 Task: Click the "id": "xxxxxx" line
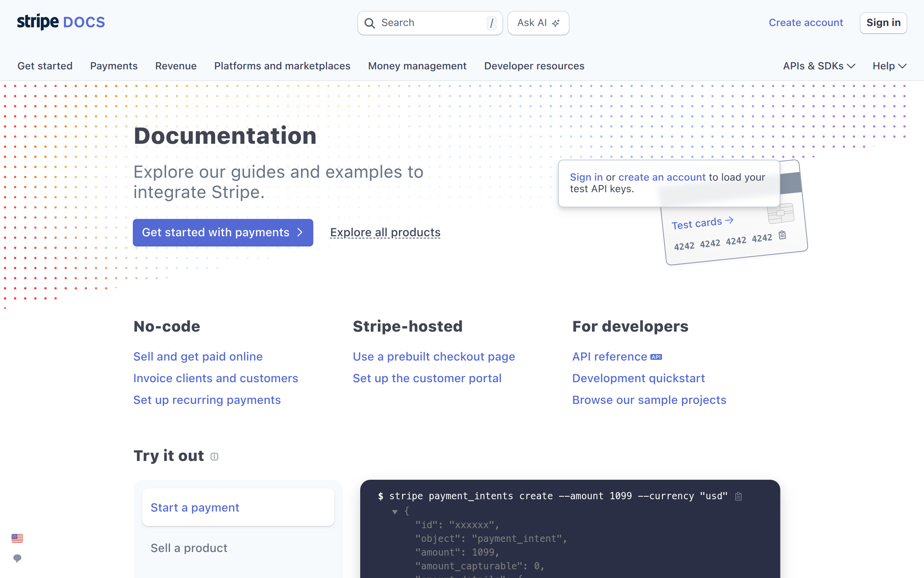[x=457, y=525]
